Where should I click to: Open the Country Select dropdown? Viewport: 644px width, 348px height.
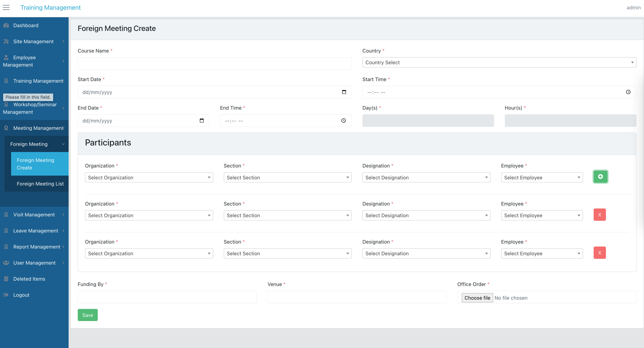pyautogui.click(x=499, y=62)
